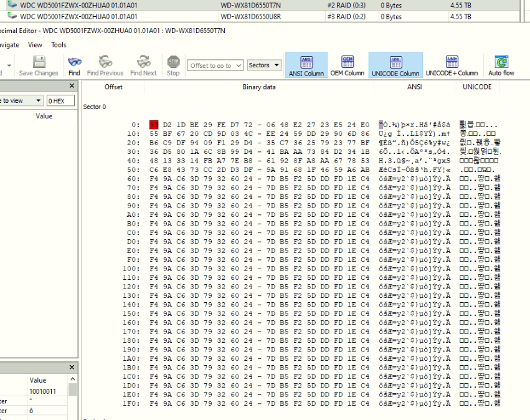Disable the UNICODE Column display

(x=396, y=65)
